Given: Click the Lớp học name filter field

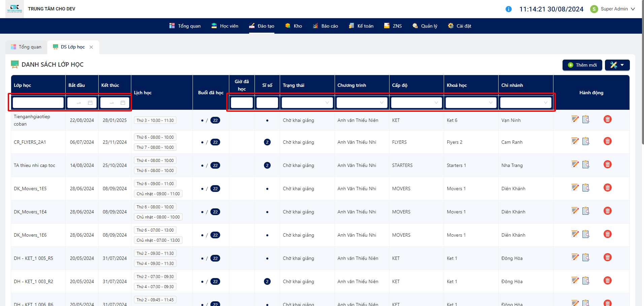Looking at the screenshot, I should (38, 103).
